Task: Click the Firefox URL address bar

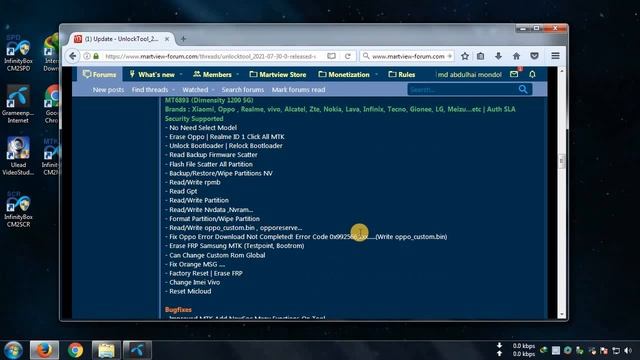Action: click(210, 56)
